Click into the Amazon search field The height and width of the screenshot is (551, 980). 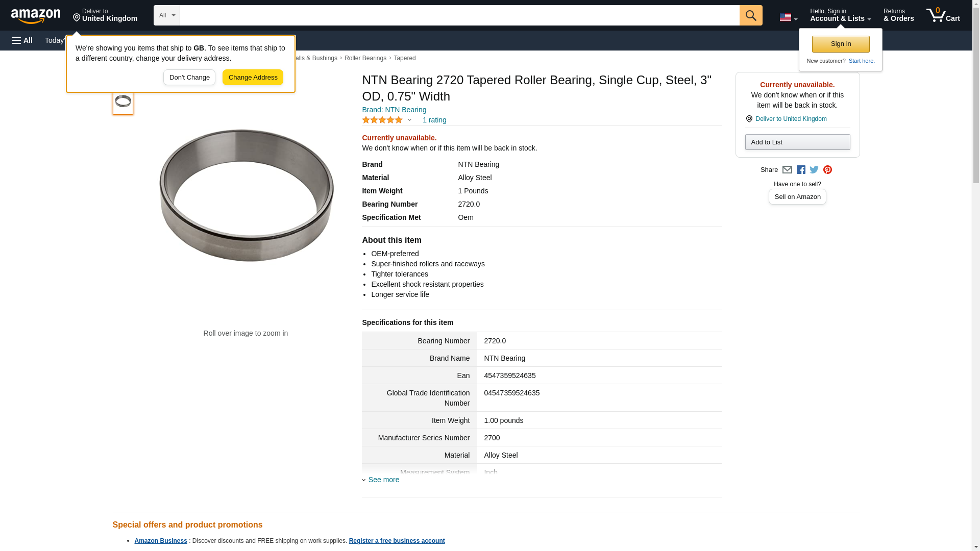point(459,15)
